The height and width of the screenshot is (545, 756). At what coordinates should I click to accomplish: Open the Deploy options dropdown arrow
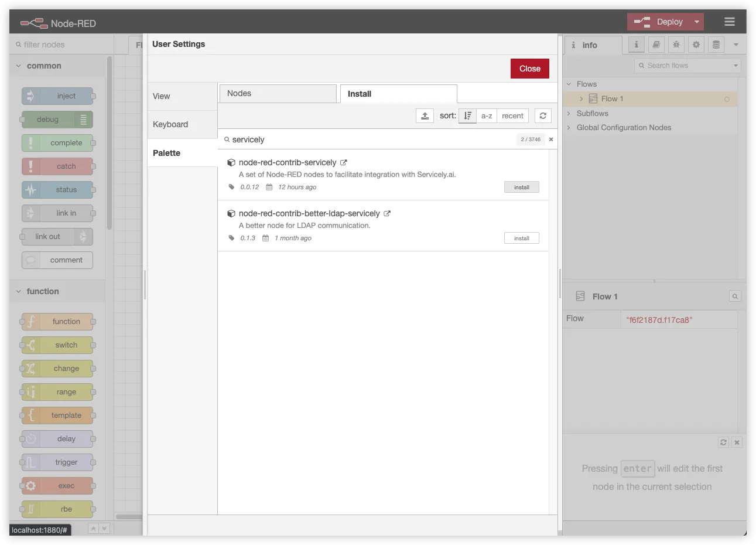[697, 22]
